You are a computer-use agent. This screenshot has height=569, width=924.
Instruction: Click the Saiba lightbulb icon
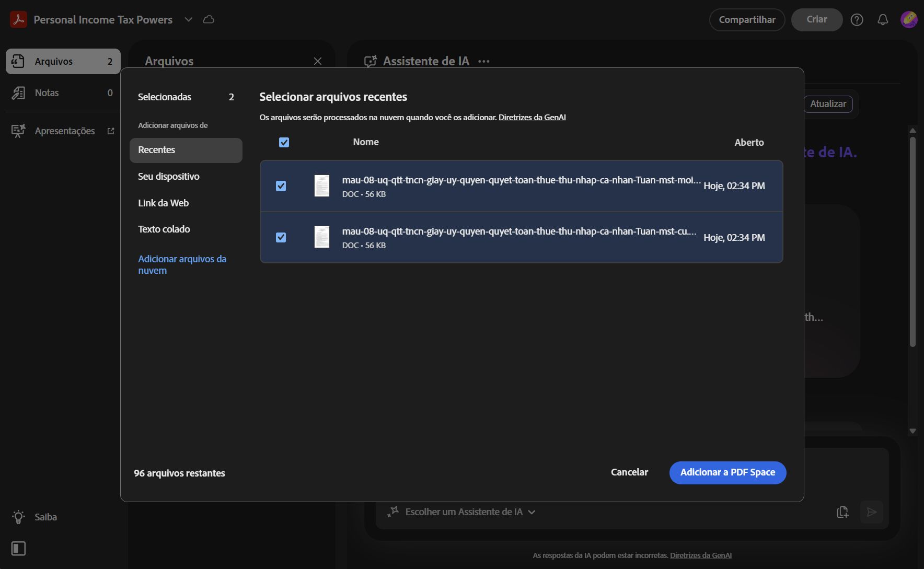pos(19,517)
